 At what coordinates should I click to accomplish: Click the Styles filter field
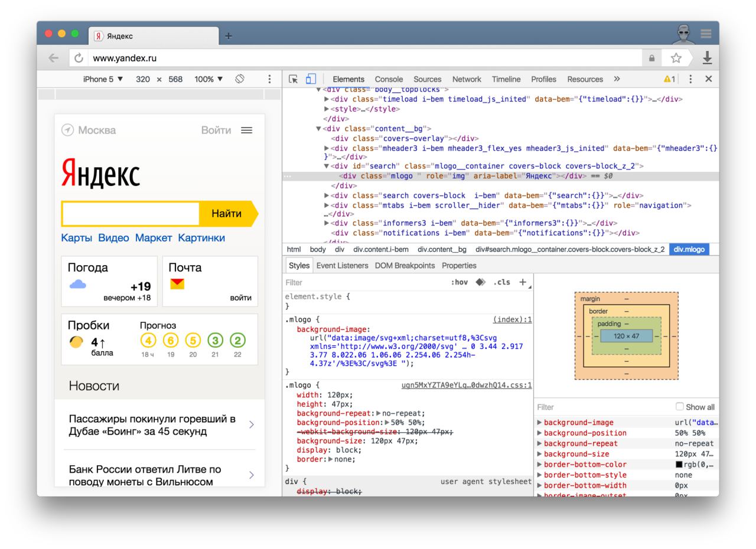[x=366, y=282]
